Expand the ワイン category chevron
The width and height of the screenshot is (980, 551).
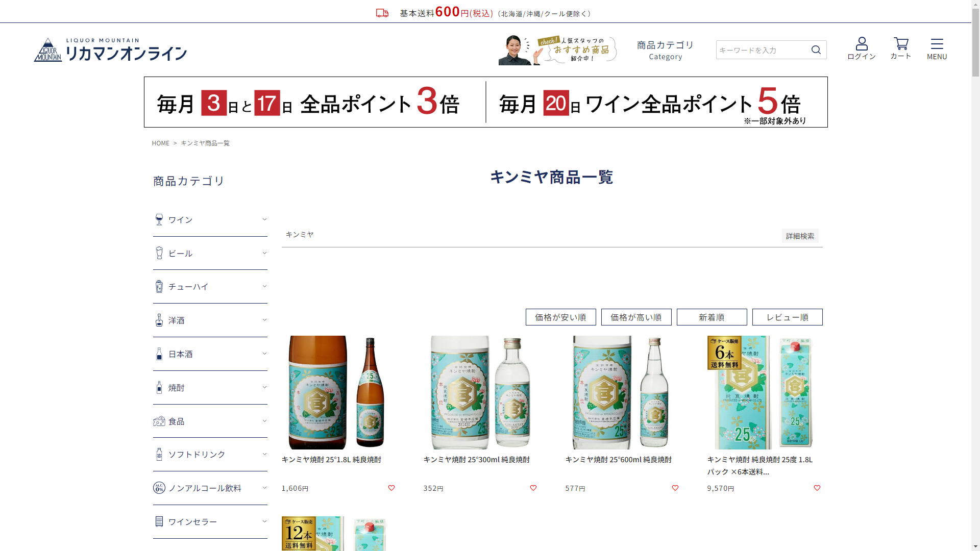pos(264,219)
